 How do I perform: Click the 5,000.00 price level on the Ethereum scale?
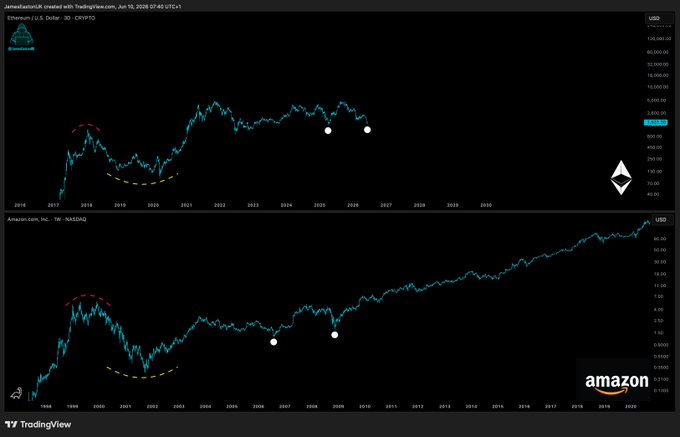click(x=659, y=101)
